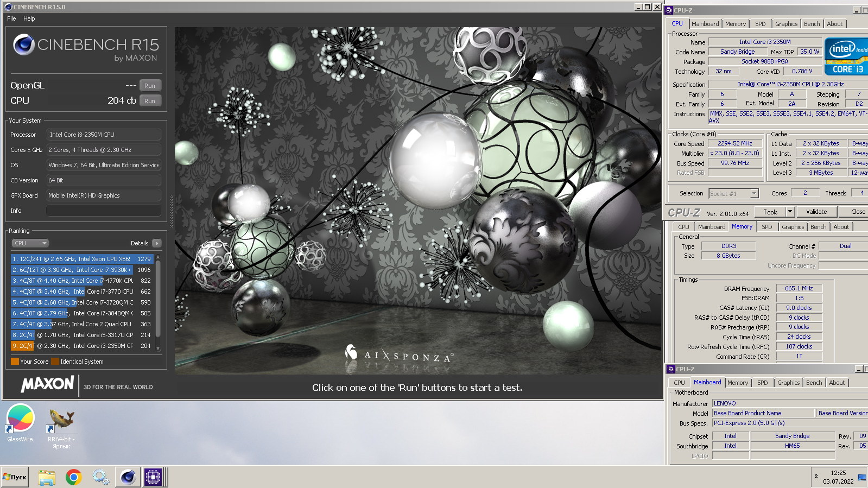
Task: Click the Пуск Start button
Action: click(15, 477)
